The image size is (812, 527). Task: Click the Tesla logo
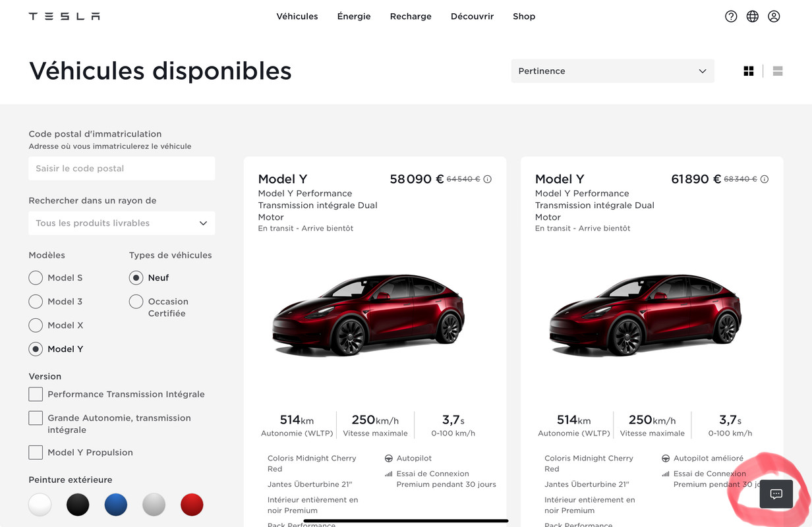64,16
